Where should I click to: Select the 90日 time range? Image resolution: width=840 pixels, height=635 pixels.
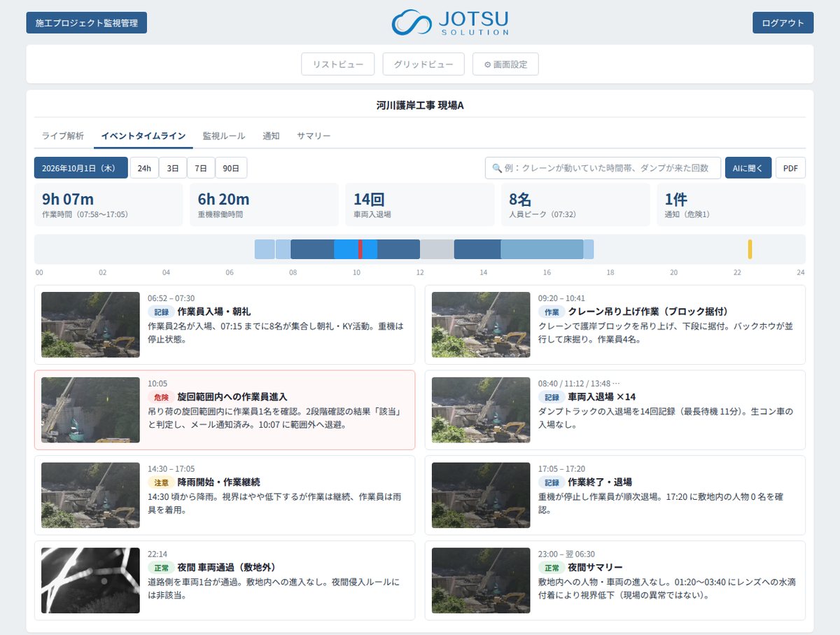[x=231, y=168]
